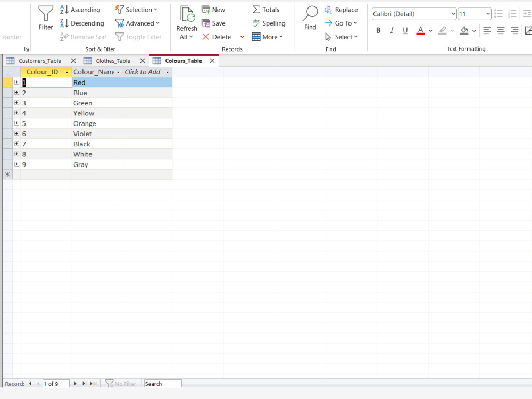Go to first record button
The image size is (532, 399).
pos(29,384)
